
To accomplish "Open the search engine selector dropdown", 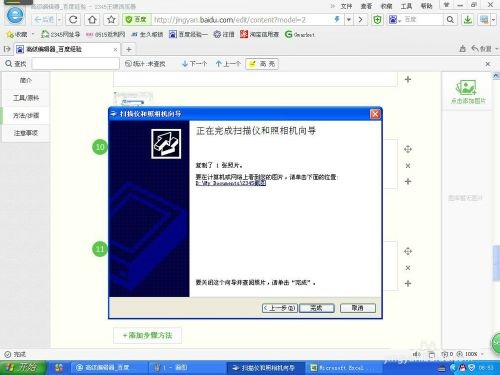I will (395, 20).
